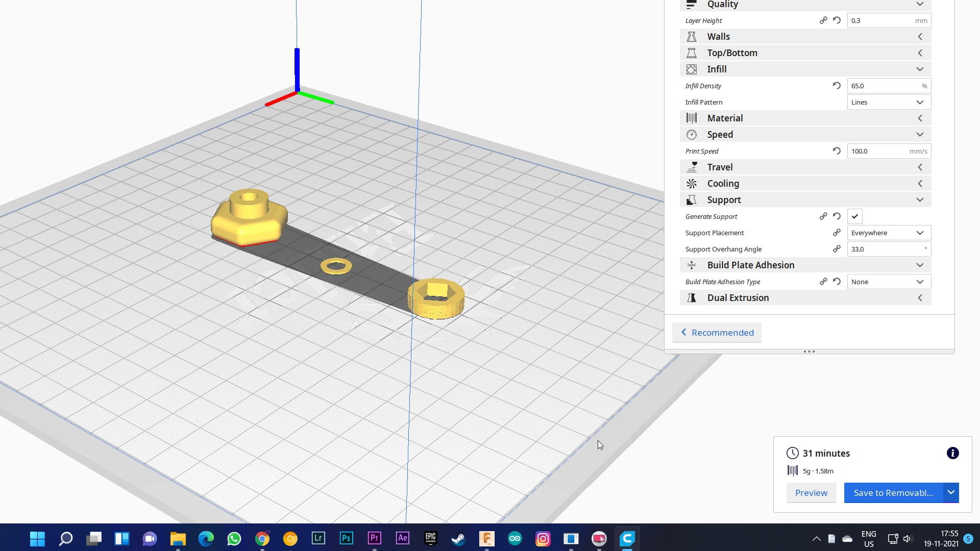Viewport: 980px width, 551px height.
Task: Expand the Top/Bottom section chevron
Action: tap(920, 53)
